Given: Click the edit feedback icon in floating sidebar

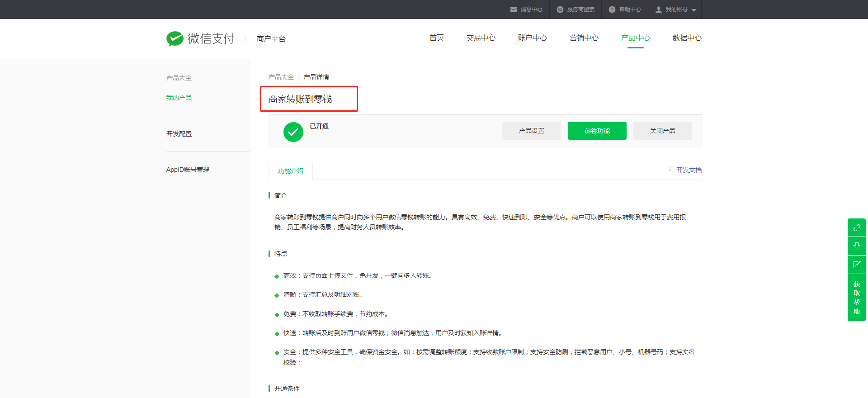Looking at the screenshot, I should [857, 265].
